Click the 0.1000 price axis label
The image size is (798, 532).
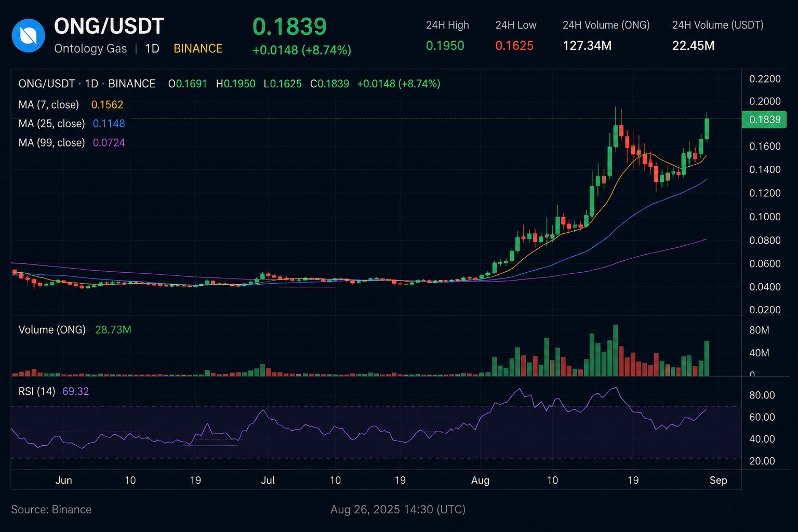765,217
